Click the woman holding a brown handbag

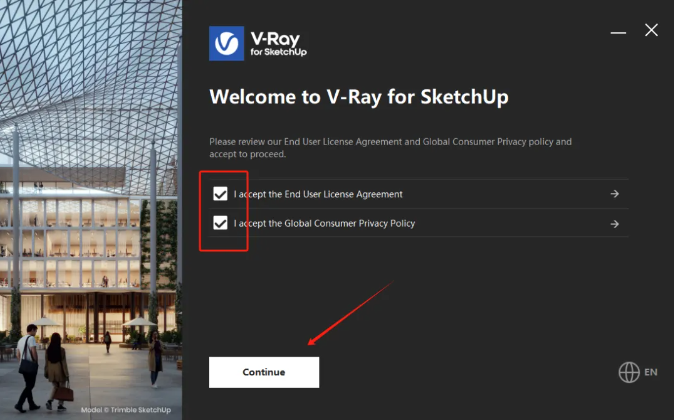pyautogui.click(x=58, y=372)
